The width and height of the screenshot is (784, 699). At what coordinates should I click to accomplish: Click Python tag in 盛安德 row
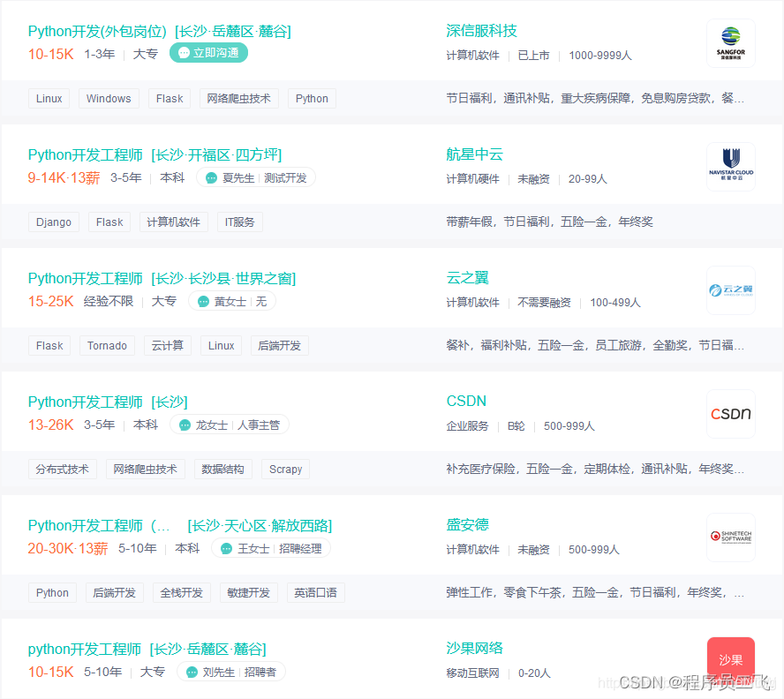coord(52,592)
